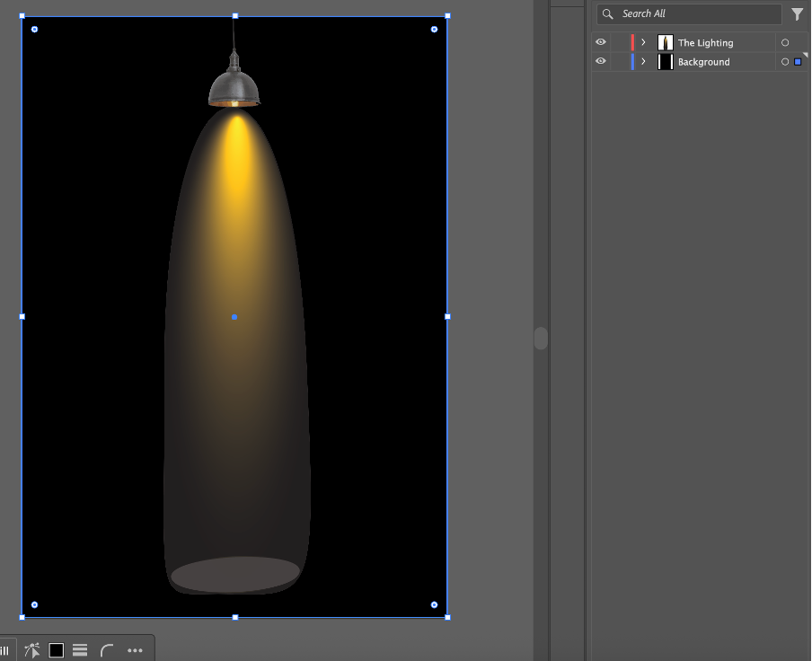Viewport: 812px width, 661px height.
Task: Click the isolate/select object arrow icon in bottom bar
Action: (x=32, y=650)
